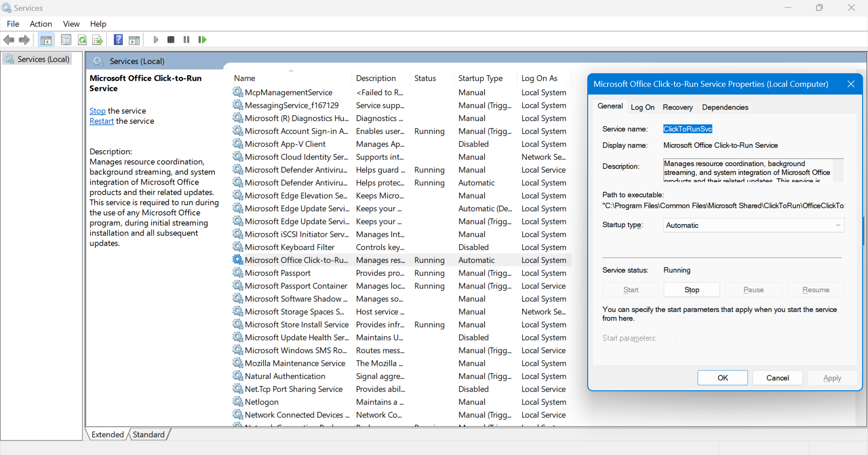Image resolution: width=868 pixels, height=455 pixels.
Task: Select the General tab in Properties
Action: (610, 106)
